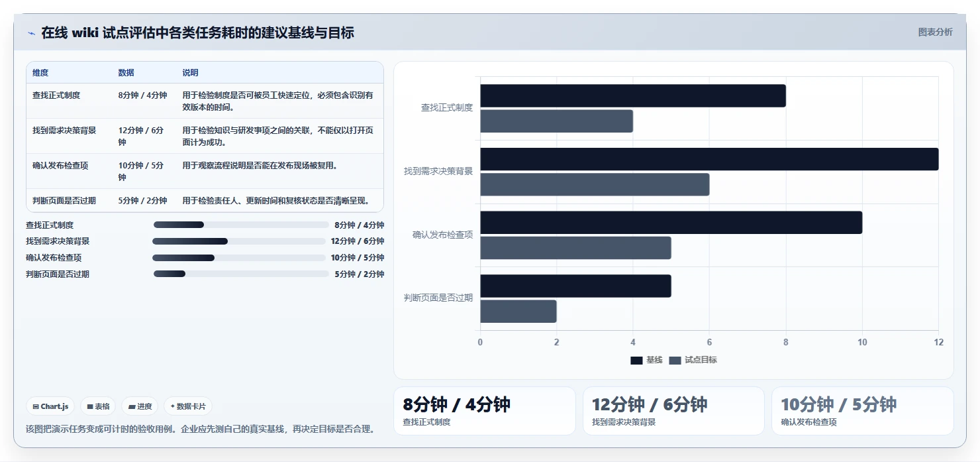Click the 数据卡片 chip
The height and width of the screenshot is (462, 980).
tap(188, 406)
